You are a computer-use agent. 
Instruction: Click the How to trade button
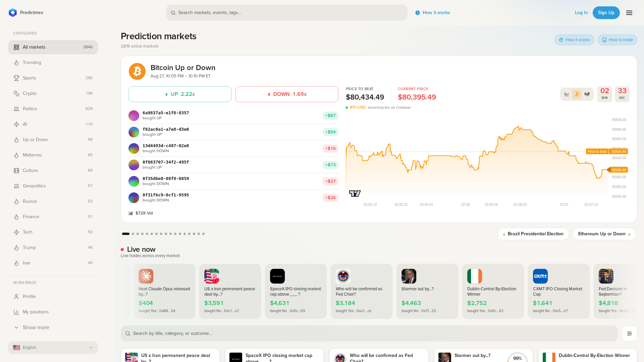(x=618, y=40)
